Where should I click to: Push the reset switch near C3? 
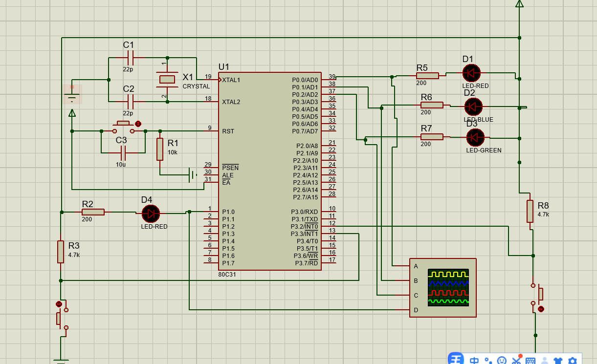123,128
